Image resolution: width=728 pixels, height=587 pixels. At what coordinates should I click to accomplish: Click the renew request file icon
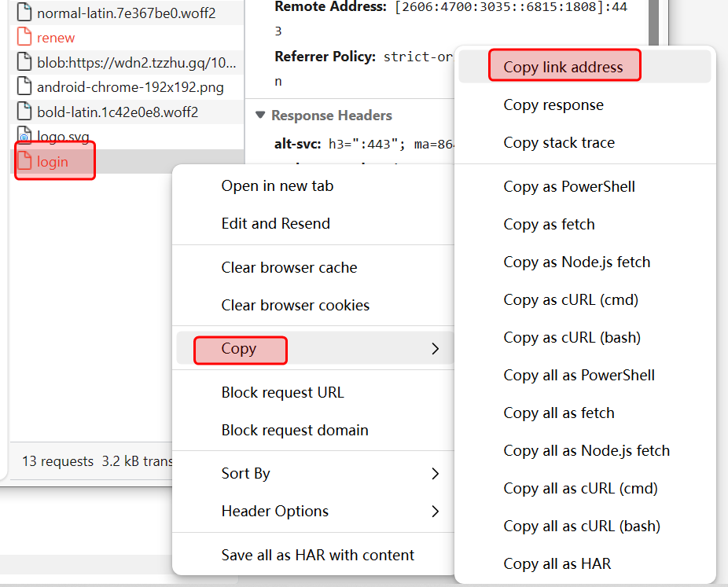tap(24, 38)
